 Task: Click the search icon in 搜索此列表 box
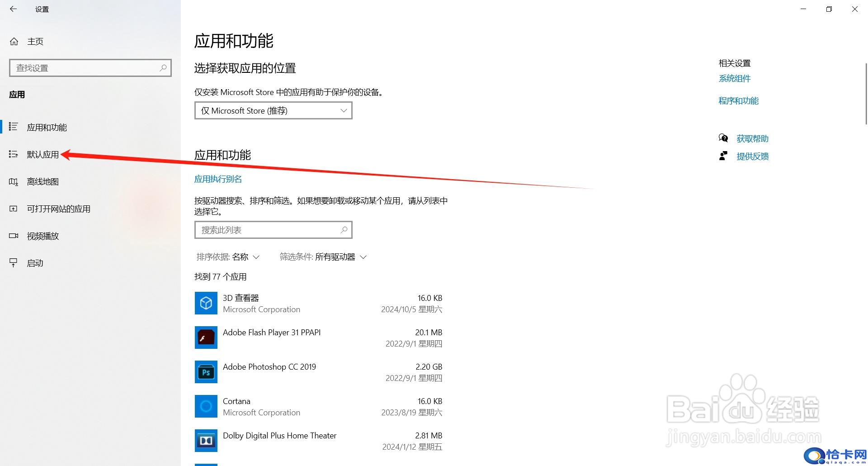click(x=344, y=230)
